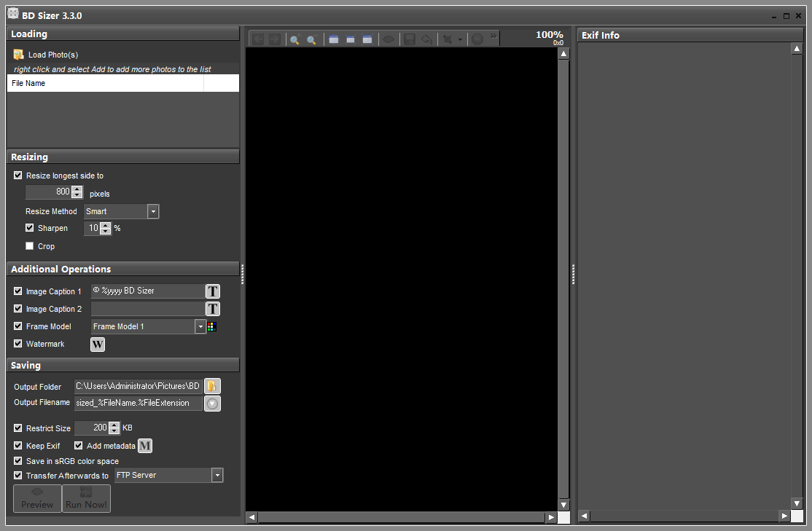Click the Additional Operations section header
This screenshot has width=812, height=531.
pos(122,269)
